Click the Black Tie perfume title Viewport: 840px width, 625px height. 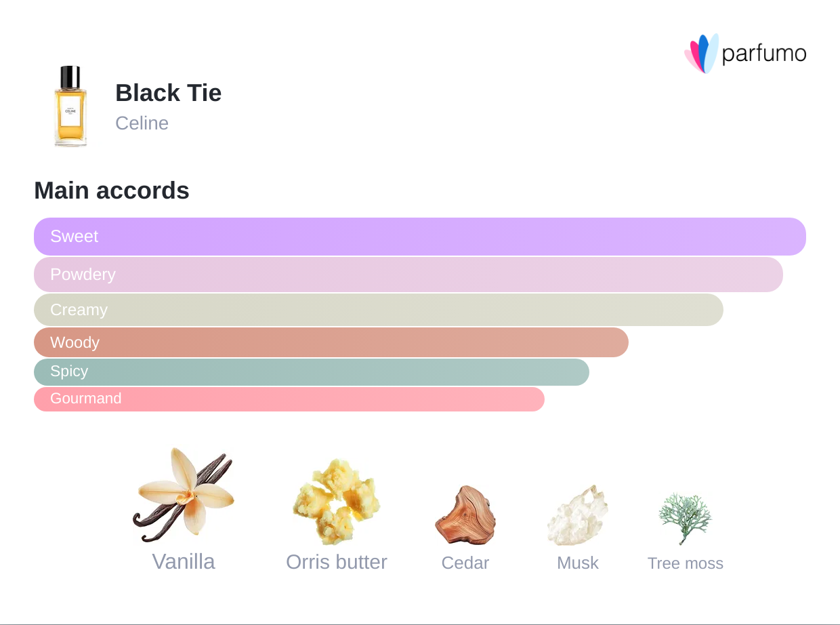coord(169,93)
